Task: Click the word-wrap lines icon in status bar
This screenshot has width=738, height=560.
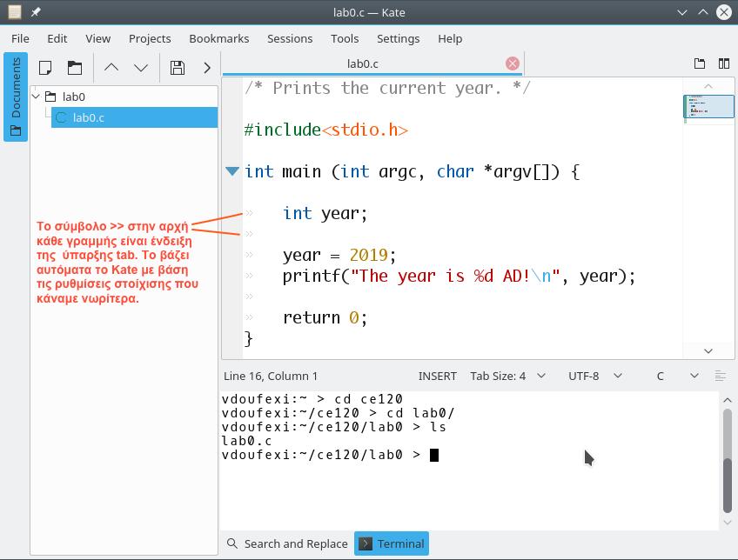Action: 720,376
